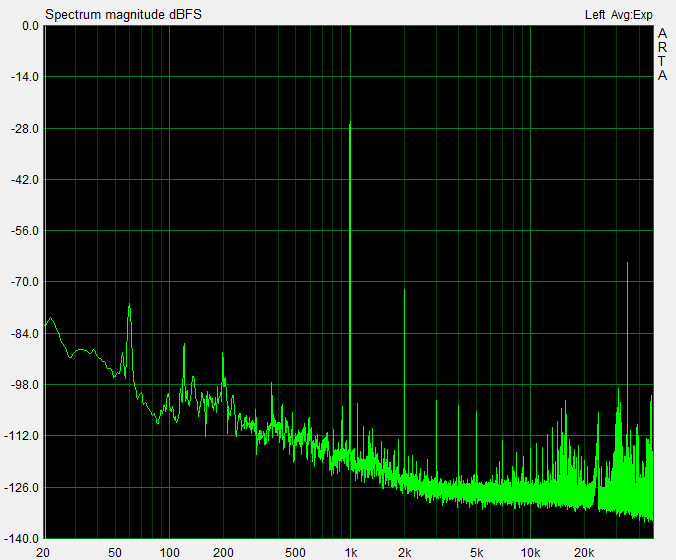
Task: Click the tall spike near 35 kHz
Action: [x=627, y=263]
